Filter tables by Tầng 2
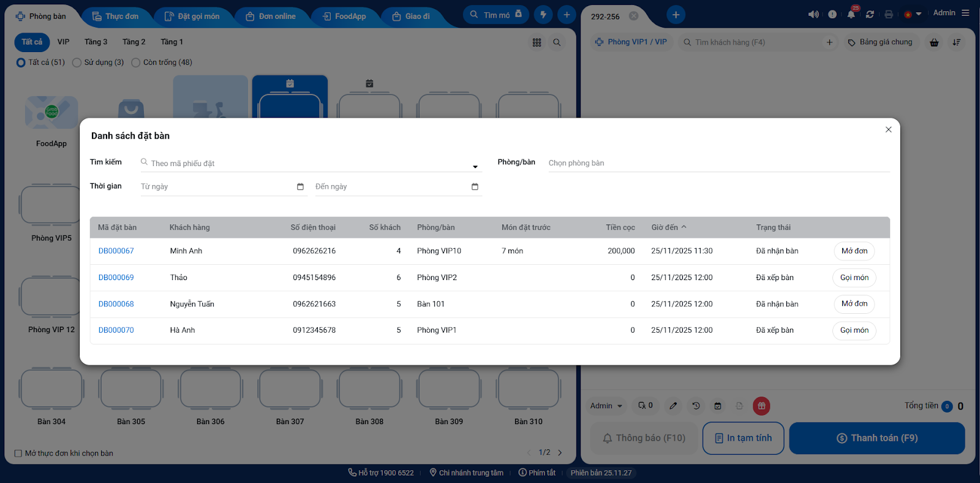 pyautogui.click(x=134, y=42)
